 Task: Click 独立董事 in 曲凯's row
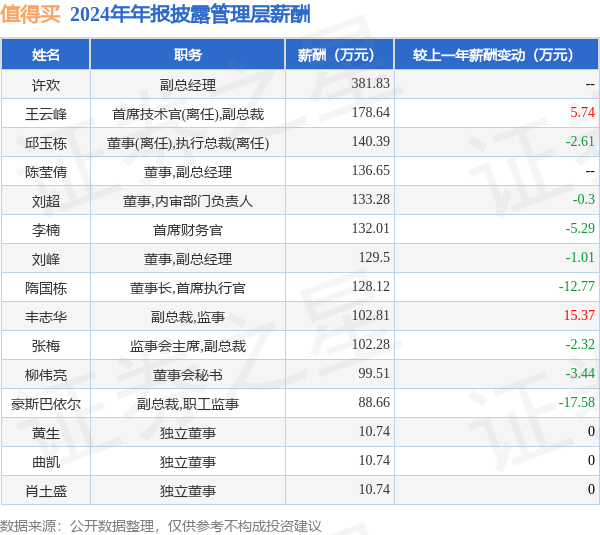(188, 462)
